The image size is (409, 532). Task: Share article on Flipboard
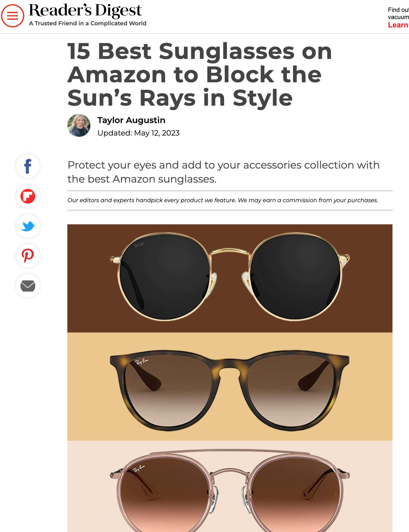point(28,196)
